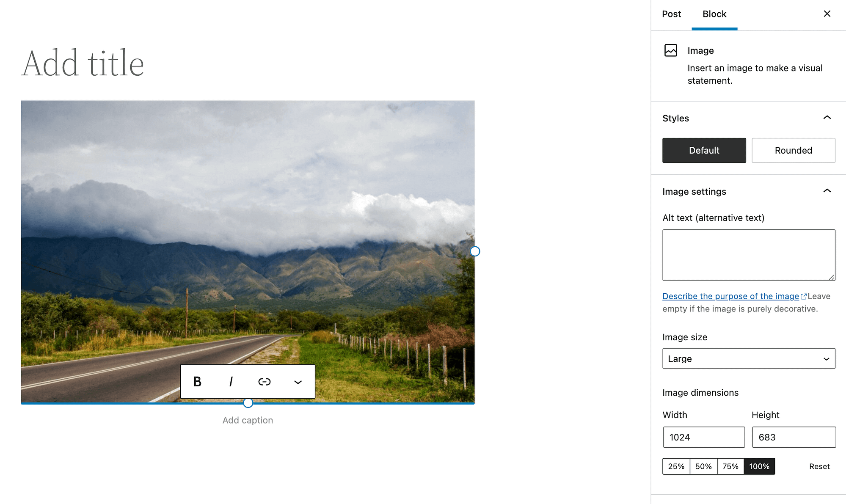
Task: Collapse the Styles section
Action: click(x=828, y=118)
